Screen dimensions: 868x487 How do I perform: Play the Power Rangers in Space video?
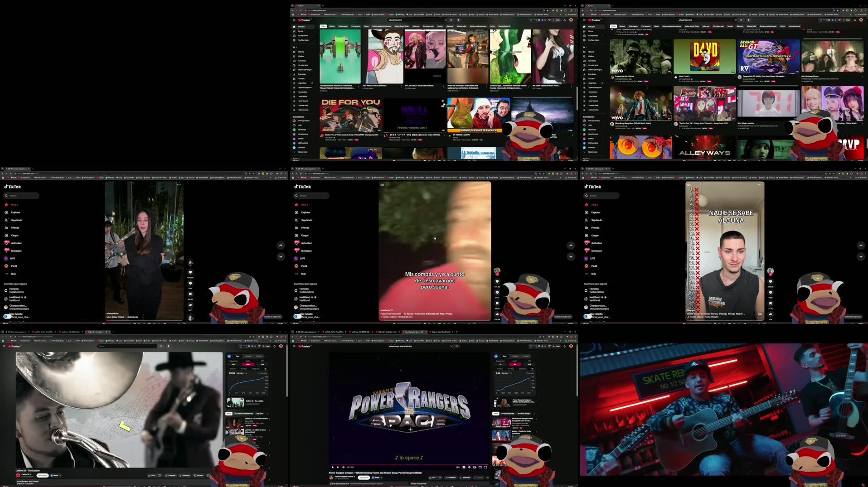tap(333, 467)
